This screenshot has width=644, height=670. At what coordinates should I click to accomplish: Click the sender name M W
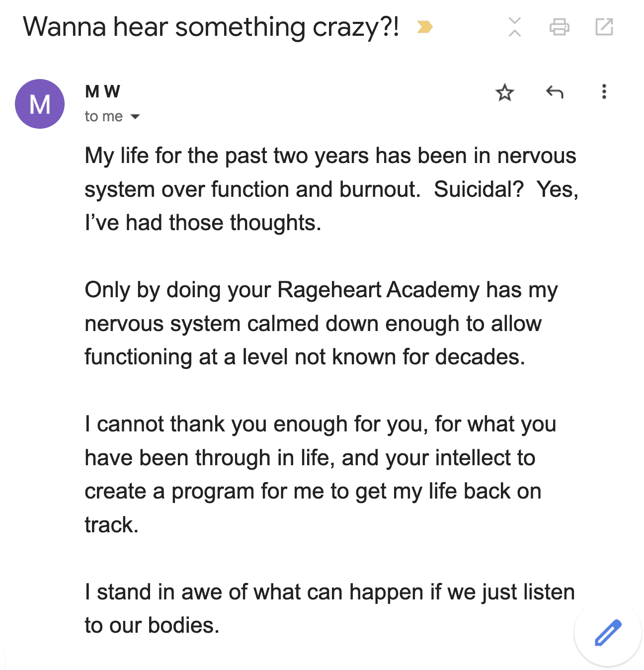pos(102,91)
